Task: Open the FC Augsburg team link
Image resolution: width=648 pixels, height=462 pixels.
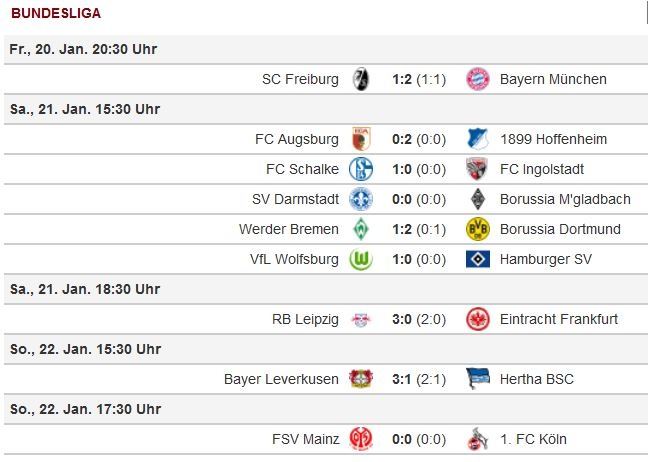Action: pos(297,139)
